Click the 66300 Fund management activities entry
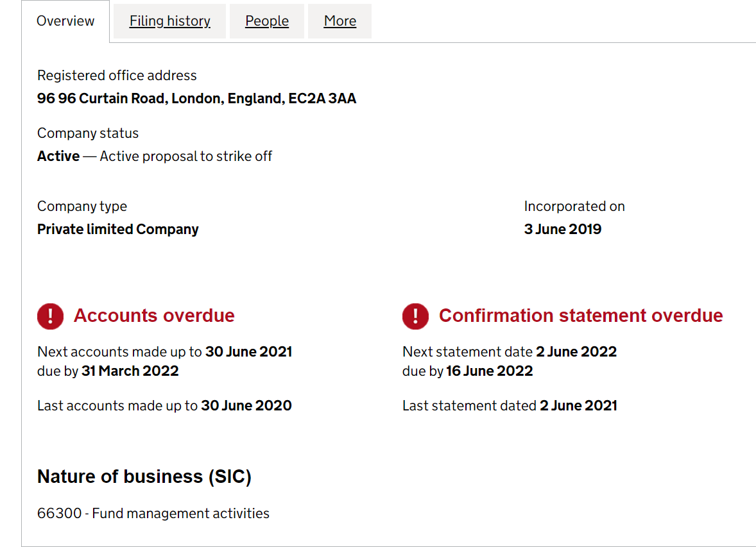 [153, 513]
